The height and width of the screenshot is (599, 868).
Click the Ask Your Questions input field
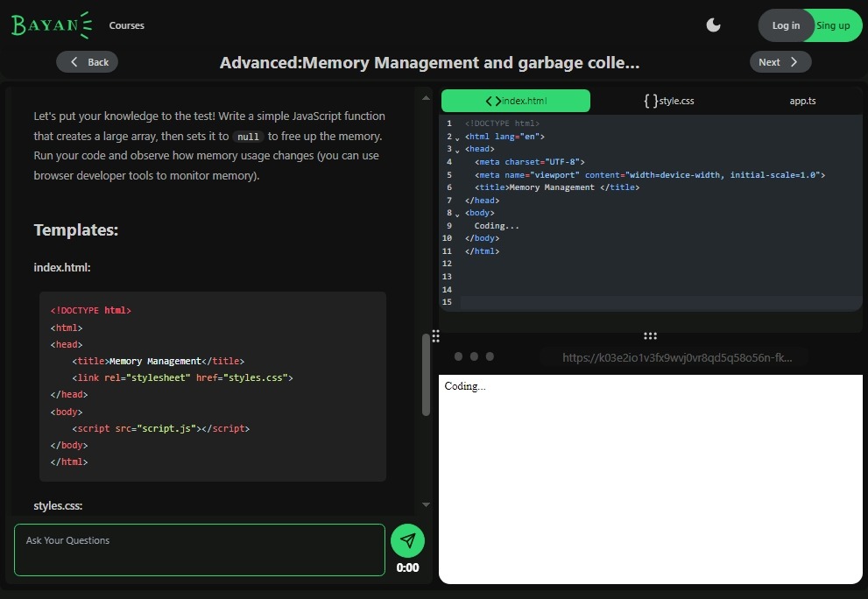(199, 549)
